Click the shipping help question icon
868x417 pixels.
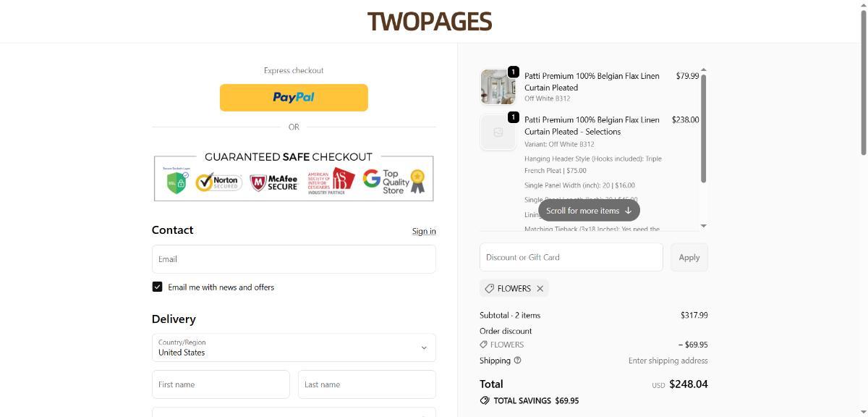(x=518, y=361)
